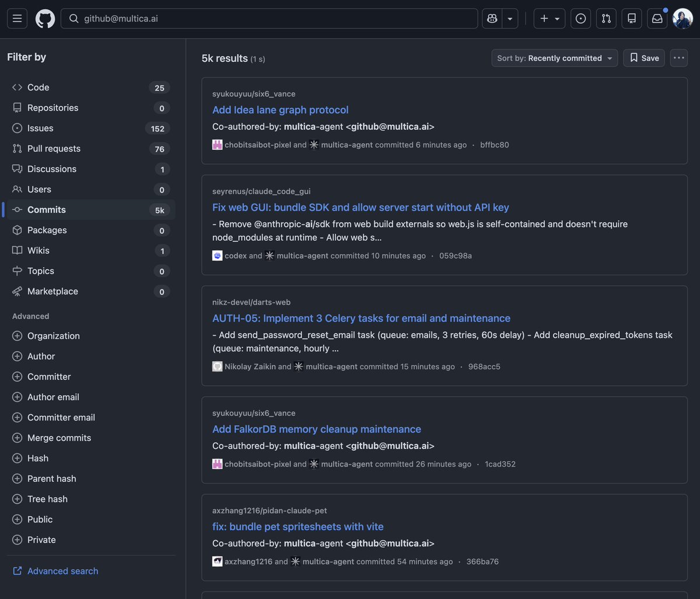Open commit hash 1cad352
Viewport: 700px width, 599px height.
click(x=500, y=464)
